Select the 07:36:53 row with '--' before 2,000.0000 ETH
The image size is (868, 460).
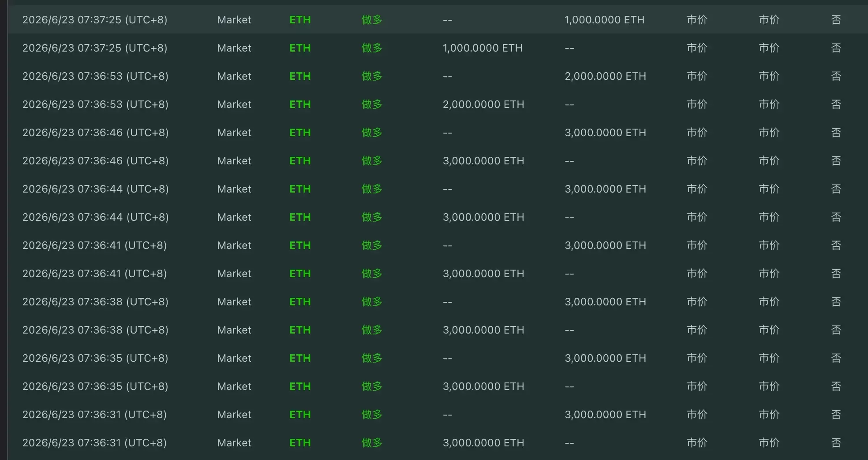[438, 76]
